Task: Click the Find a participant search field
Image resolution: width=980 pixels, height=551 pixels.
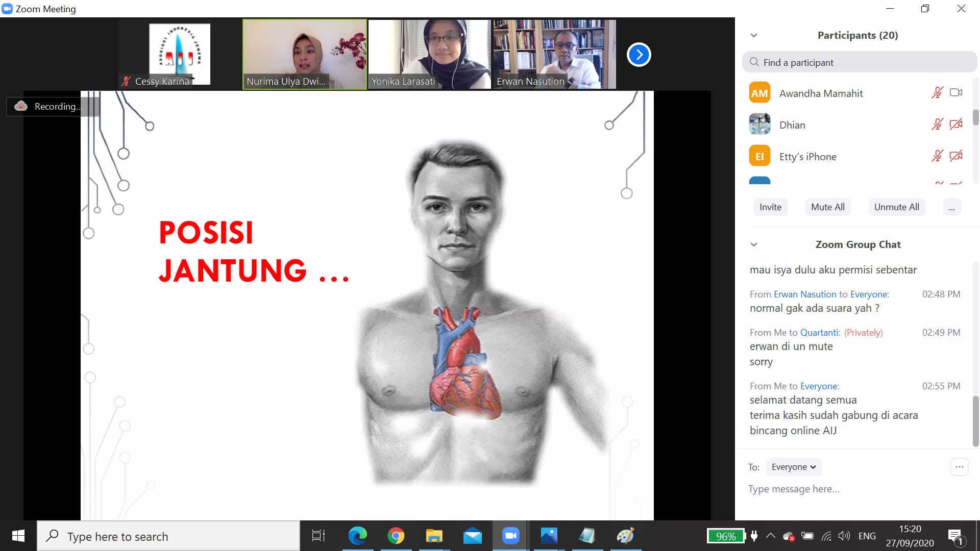Action: click(x=860, y=62)
